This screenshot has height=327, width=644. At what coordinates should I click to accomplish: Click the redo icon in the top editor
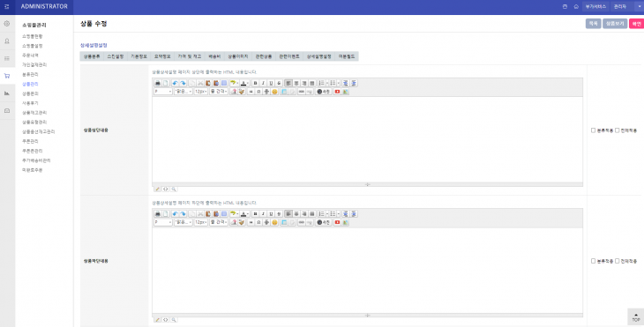pos(183,83)
